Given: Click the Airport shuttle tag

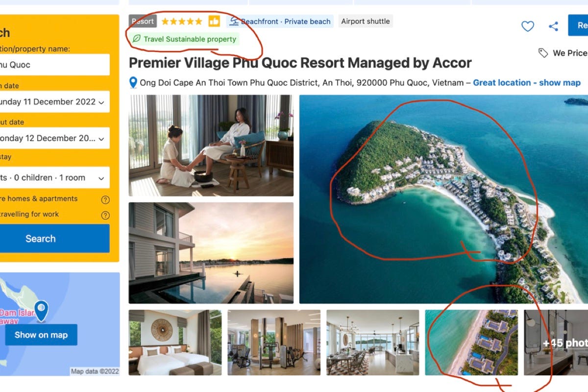Looking at the screenshot, I should coord(366,21).
